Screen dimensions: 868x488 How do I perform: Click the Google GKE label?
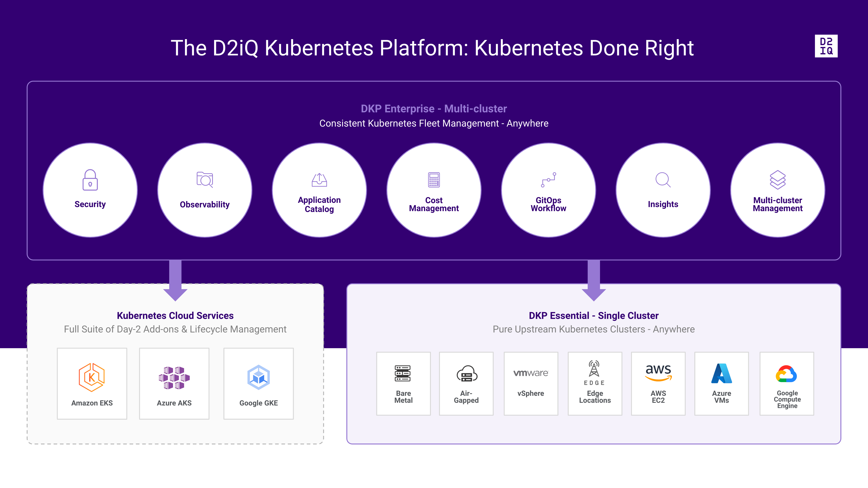(258, 403)
